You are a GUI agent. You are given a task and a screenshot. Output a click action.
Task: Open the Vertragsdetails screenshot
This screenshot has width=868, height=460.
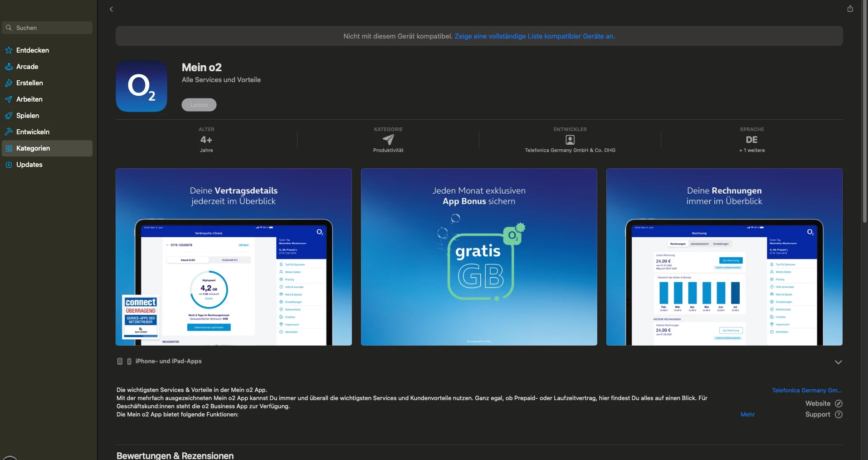click(x=234, y=257)
